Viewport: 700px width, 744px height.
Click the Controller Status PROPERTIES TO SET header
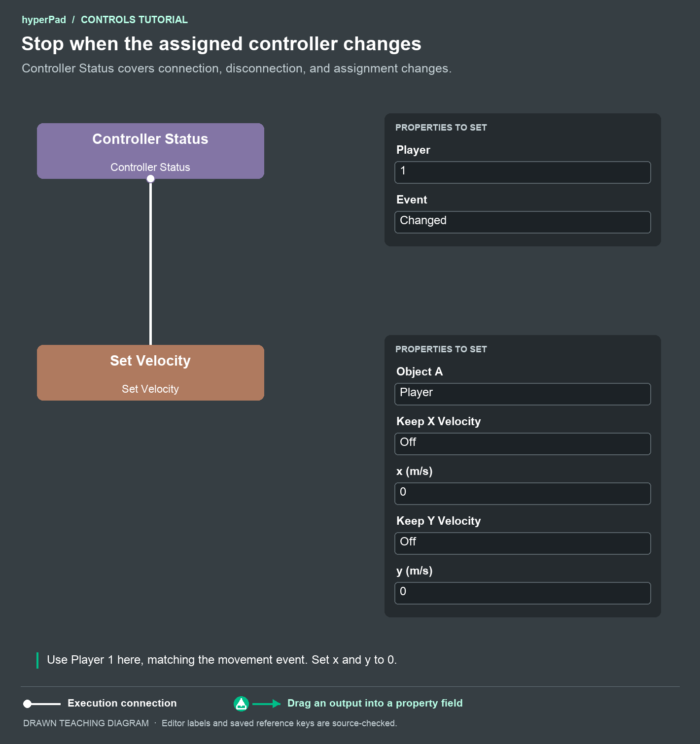[x=441, y=128]
